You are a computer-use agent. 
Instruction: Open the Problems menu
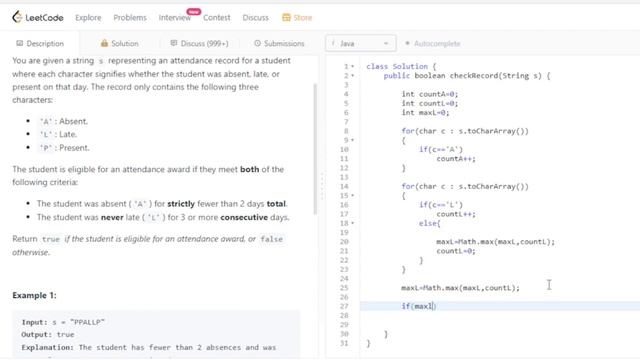click(130, 18)
